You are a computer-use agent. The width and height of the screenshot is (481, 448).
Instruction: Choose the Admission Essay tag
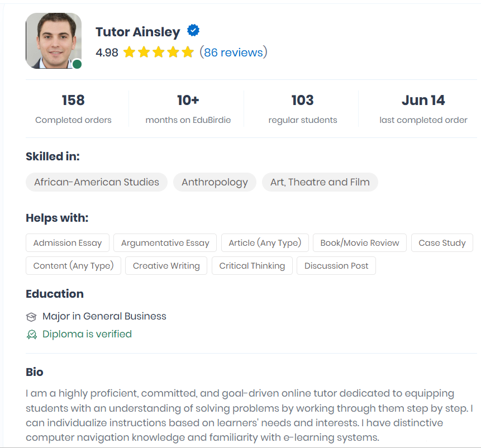[x=68, y=243]
